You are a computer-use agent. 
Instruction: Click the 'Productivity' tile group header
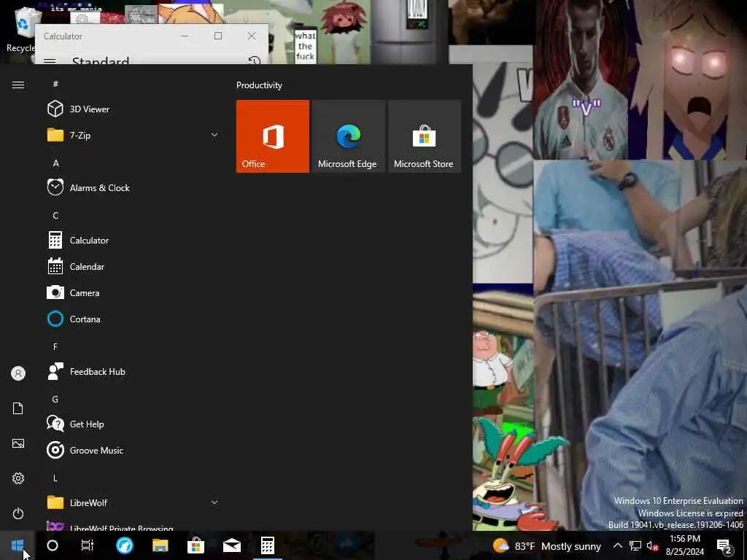point(259,85)
